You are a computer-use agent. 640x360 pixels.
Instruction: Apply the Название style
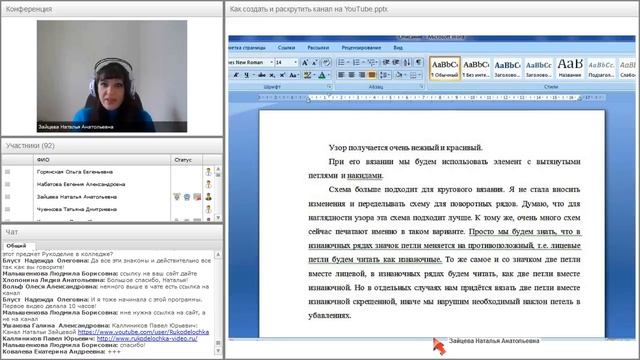pos(570,68)
